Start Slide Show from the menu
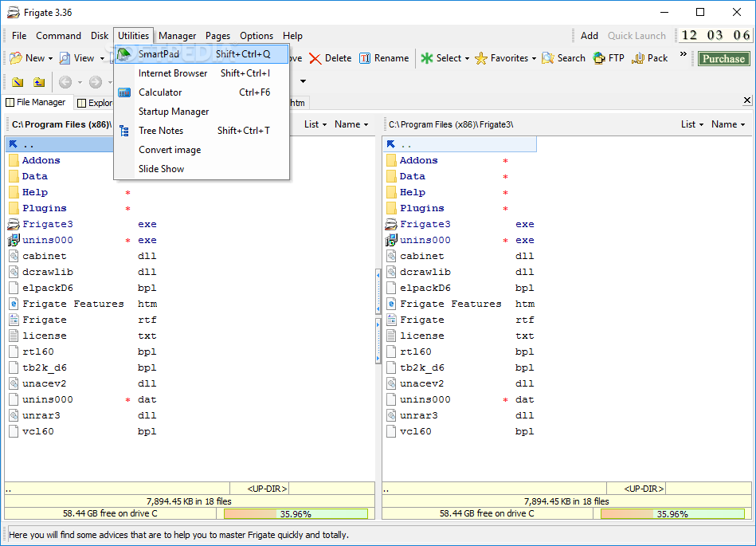756x546 pixels. coord(202,169)
